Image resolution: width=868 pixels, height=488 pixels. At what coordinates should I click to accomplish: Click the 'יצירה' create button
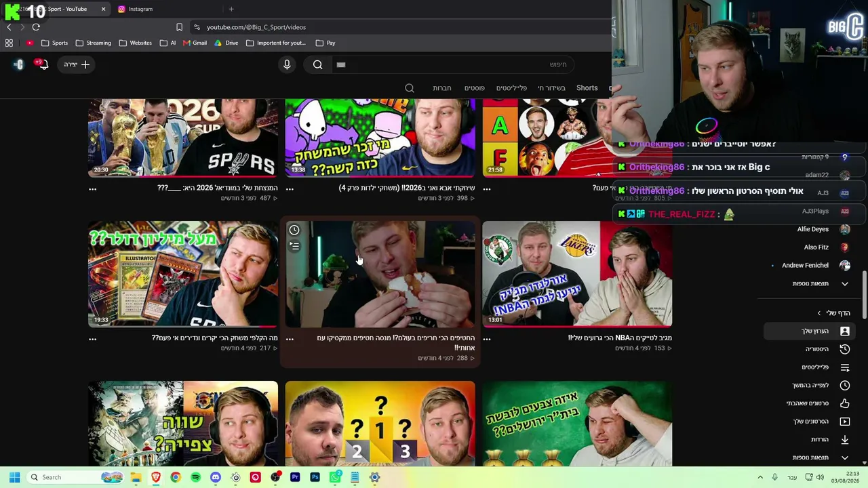77,64
